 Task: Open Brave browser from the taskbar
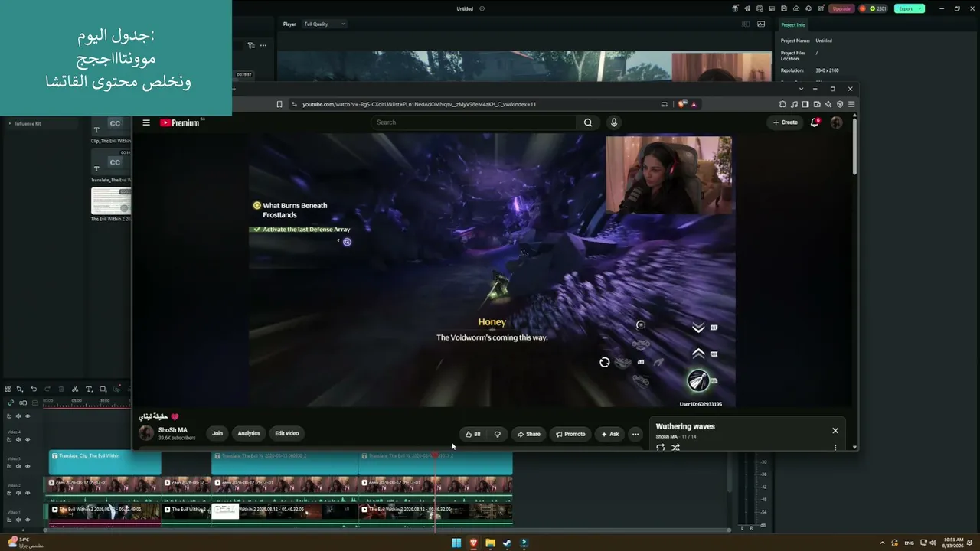[x=473, y=543]
